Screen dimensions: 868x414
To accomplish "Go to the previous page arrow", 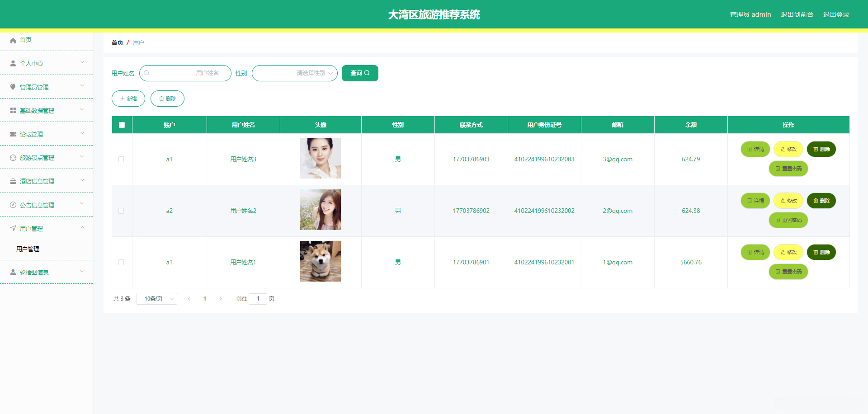I will [189, 299].
